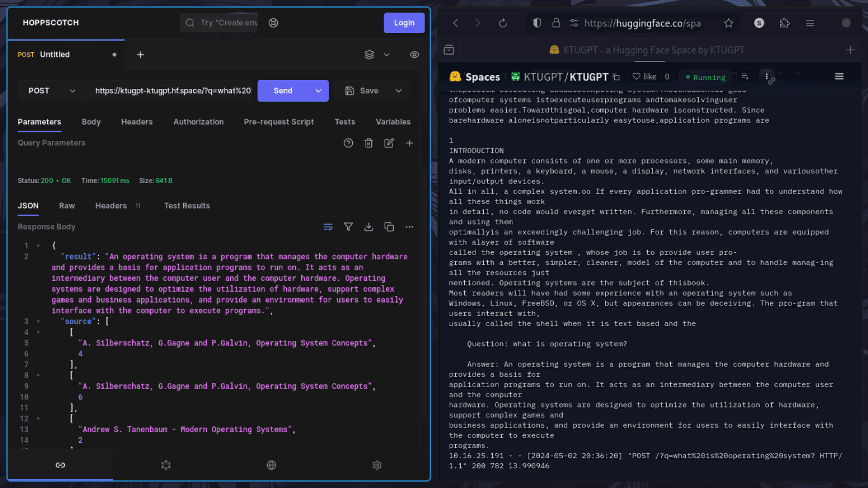Image resolution: width=868 pixels, height=488 pixels.
Task: Open KTUGPT space repository name link
Action: tap(589, 77)
